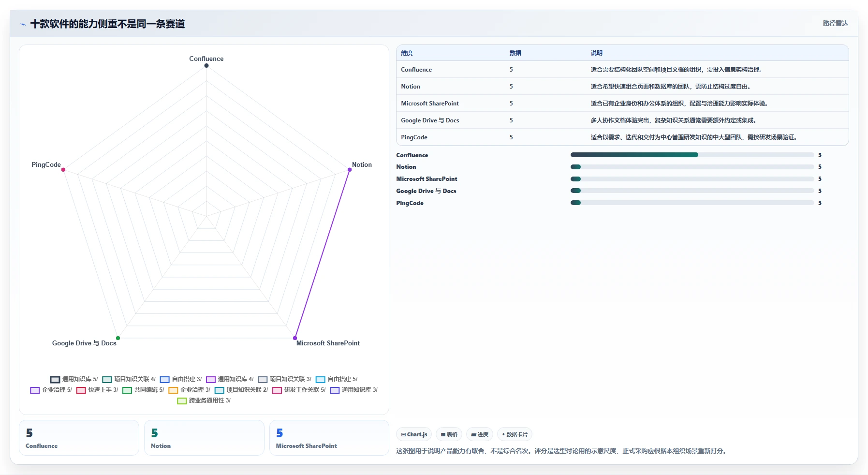
Task: Select the Google Drive 与 Docs table cell
Action: (430, 120)
